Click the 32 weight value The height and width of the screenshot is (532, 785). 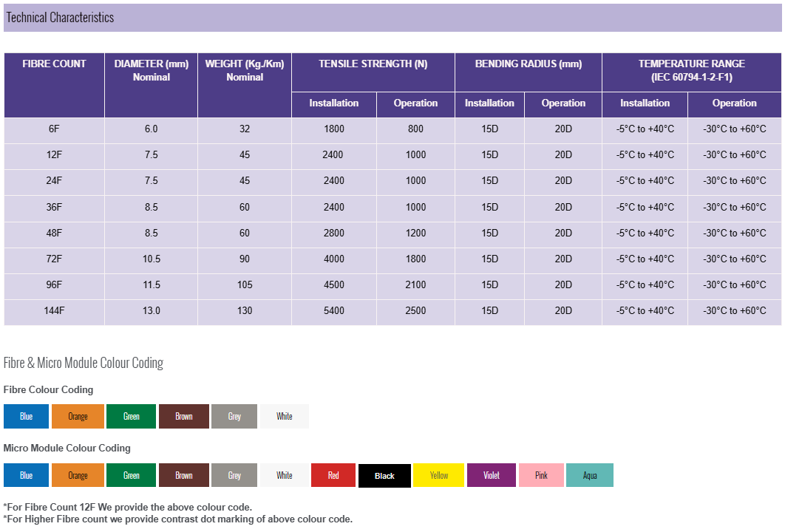[x=245, y=129]
